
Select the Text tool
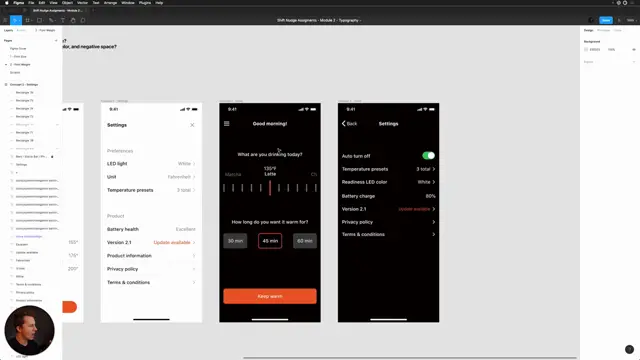point(63,20)
